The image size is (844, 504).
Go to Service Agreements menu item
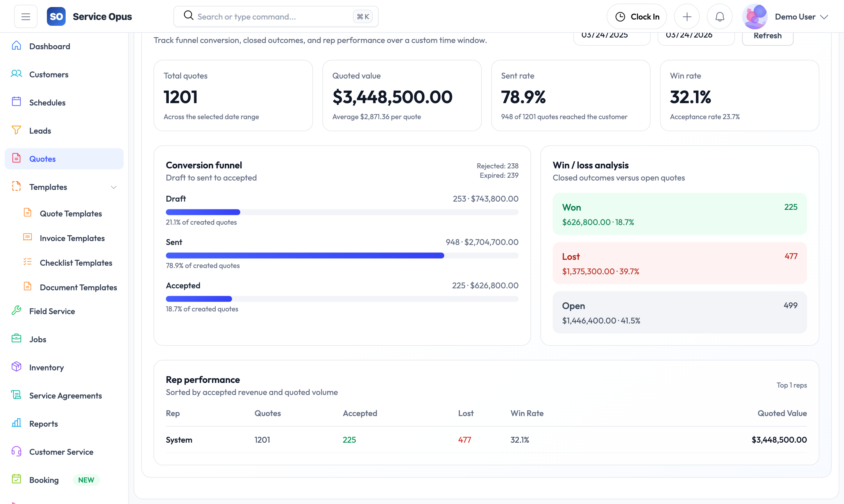(x=65, y=396)
